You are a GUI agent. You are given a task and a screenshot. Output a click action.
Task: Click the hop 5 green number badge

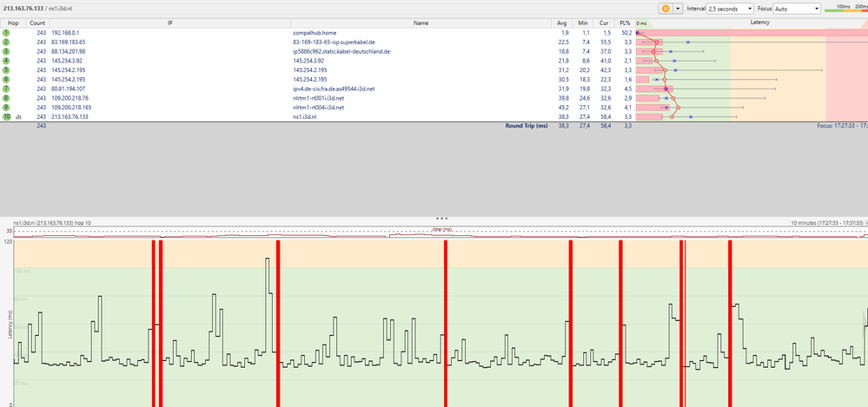(x=6, y=69)
